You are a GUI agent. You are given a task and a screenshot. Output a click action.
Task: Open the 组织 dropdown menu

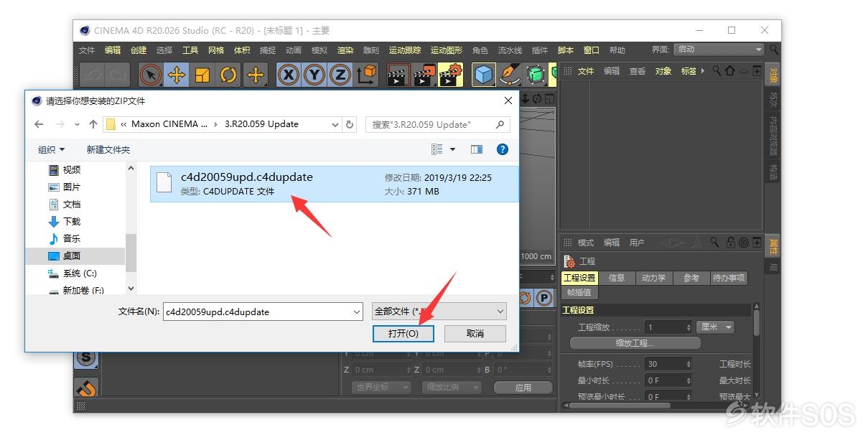[x=52, y=149]
